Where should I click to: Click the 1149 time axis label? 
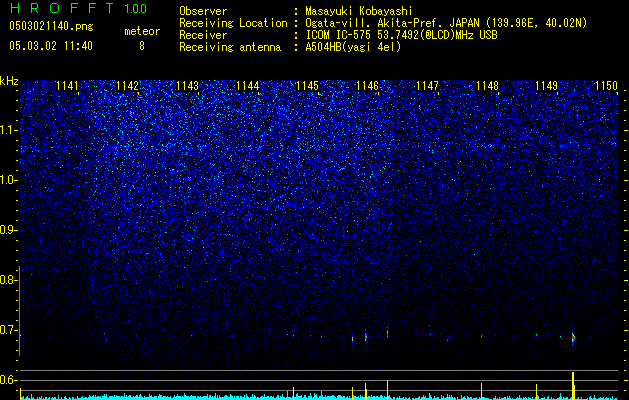pyautogui.click(x=547, y=86)
